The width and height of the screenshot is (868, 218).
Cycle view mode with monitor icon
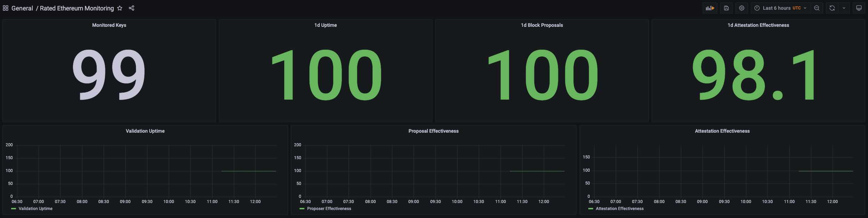859,8
